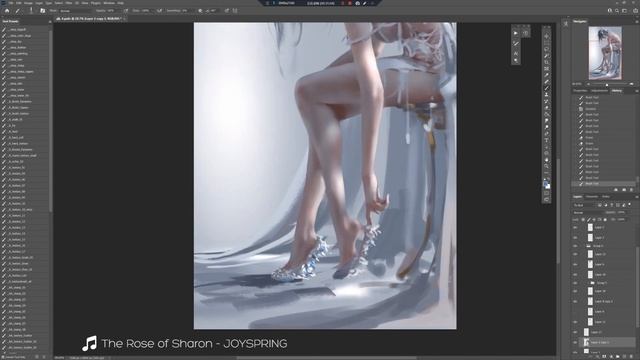The width and height of the screenshot is (640, 360).
Task: Zoom in using Navigator large mountains icon
Action: 631,84
